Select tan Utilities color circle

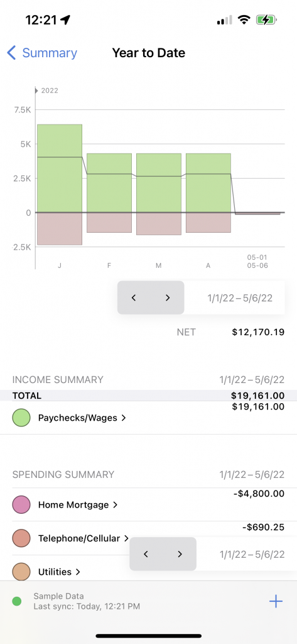pos(21,572)
